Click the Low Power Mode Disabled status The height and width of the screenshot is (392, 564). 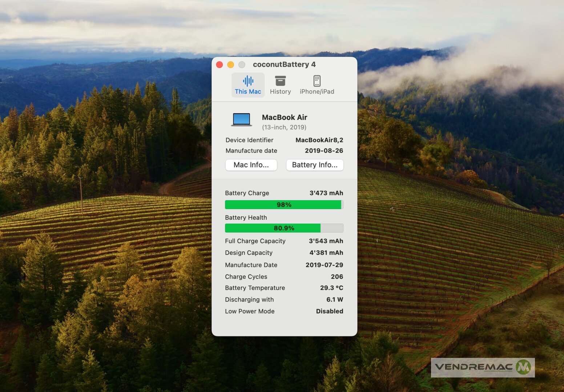point(329,311)
